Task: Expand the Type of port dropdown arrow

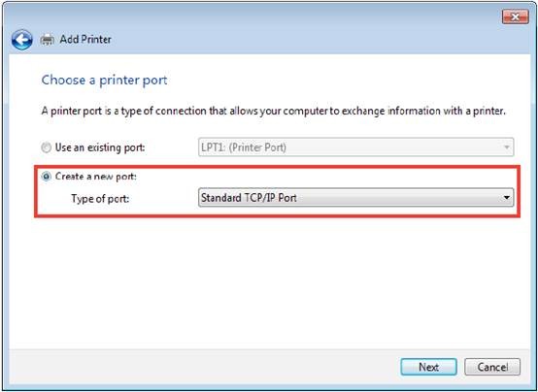Action: (506, 198)
